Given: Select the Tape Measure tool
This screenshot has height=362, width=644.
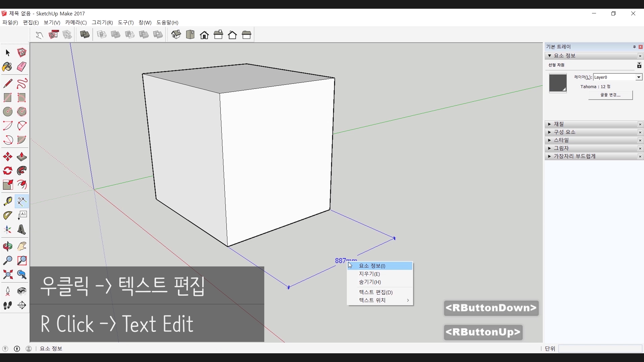Looking at the screenshot, I should 8,201.
